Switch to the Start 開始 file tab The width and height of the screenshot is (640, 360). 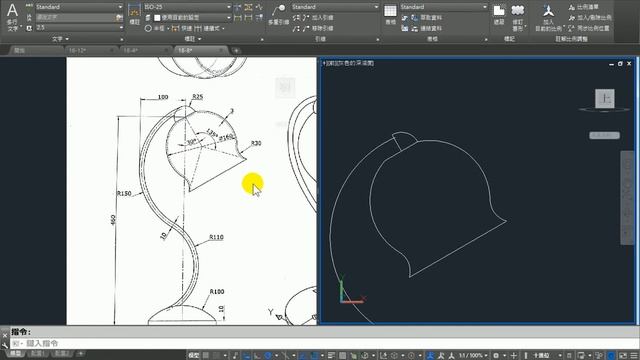click(x=36, y=50)
